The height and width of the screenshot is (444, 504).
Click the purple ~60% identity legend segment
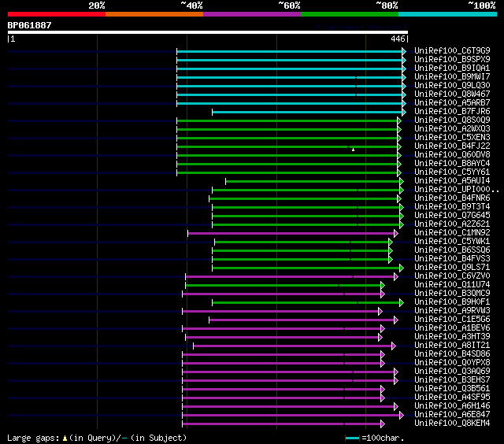[x=252, y=14]
